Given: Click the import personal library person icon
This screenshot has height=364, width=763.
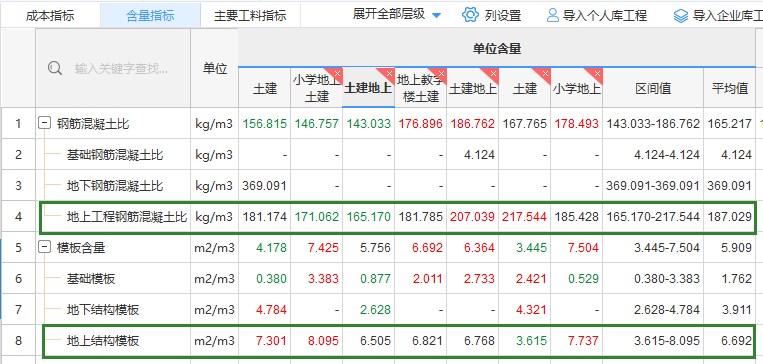Looking at the screenshot, I should [553, 15].
